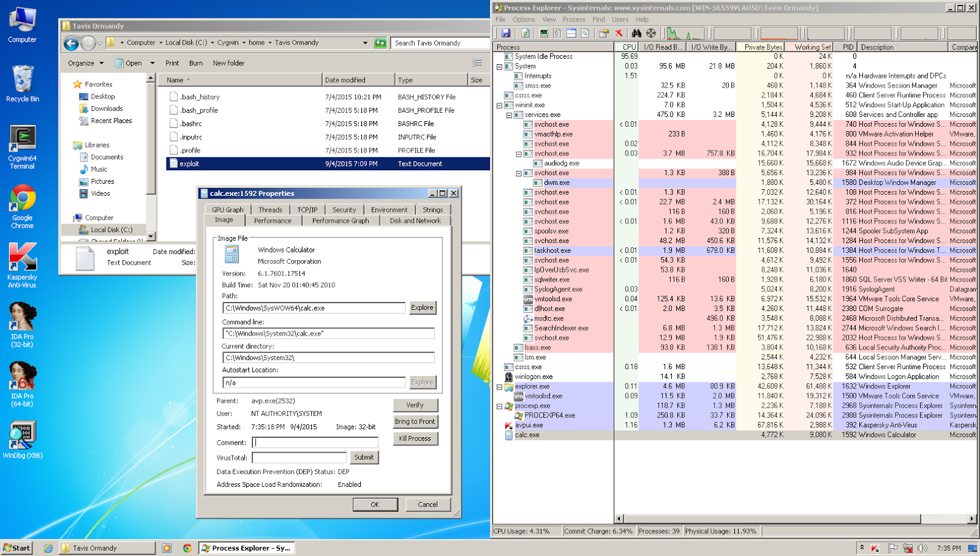Image resolution: width=980 pixels, height=556 pixels.
Task: Open the Organize dropdown in Explorer
Action: (x=86, y=63)
